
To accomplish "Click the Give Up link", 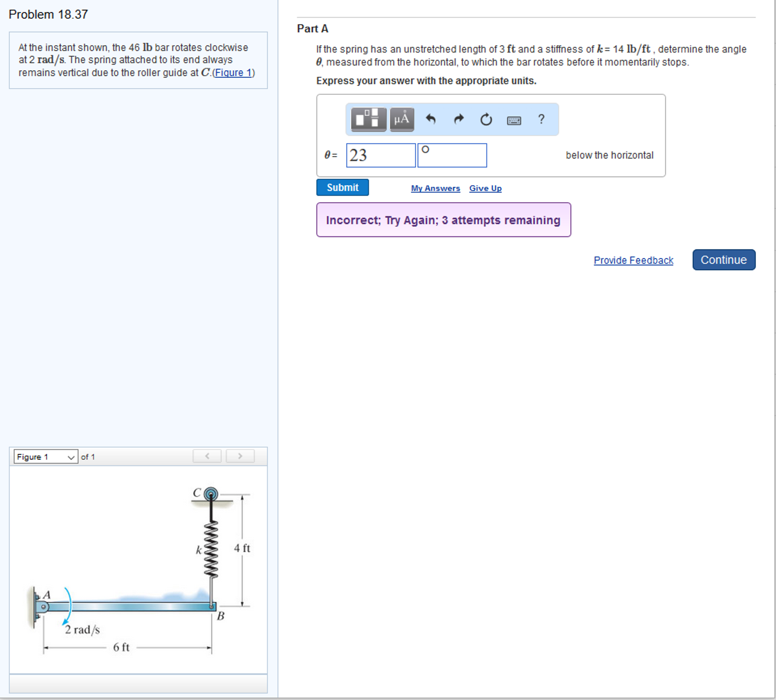I will click(485, 189).
